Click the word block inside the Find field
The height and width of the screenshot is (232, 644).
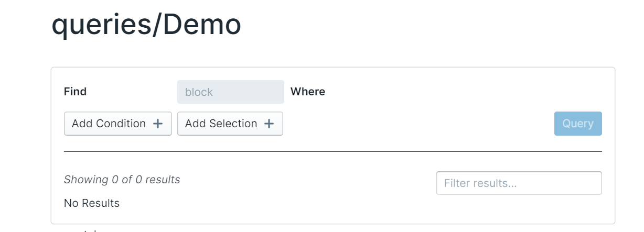click(x=199, y=92)
